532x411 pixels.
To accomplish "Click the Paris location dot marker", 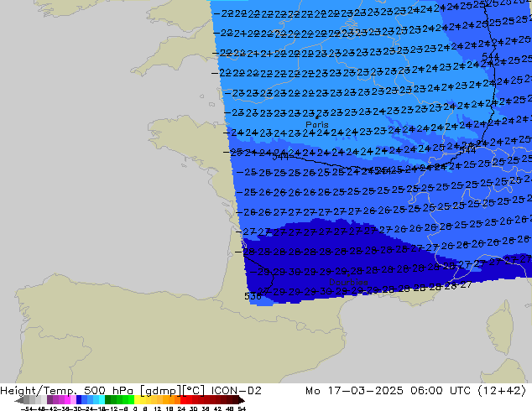I will (x=317, y=117).
